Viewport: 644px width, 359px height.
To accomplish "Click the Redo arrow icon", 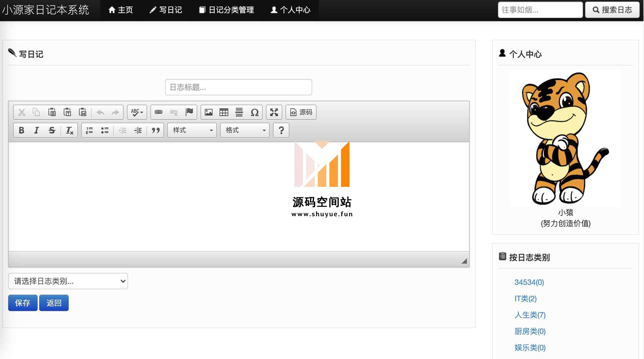I will click(x=116, y=112).
